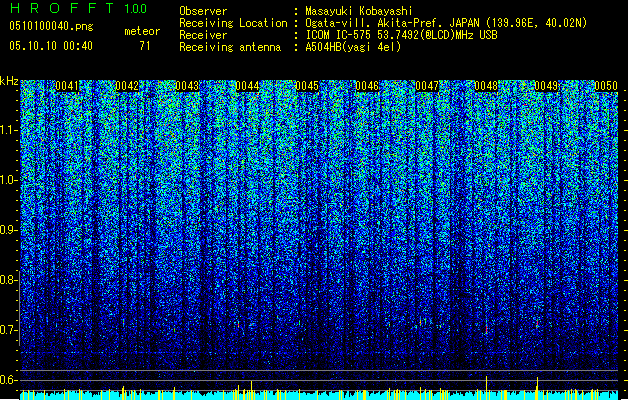Viewport: 629px width, 400px height.
Task: Select the Ogata-vill. Akita-Pref. JAPAN location text
Action: point(446,23)
